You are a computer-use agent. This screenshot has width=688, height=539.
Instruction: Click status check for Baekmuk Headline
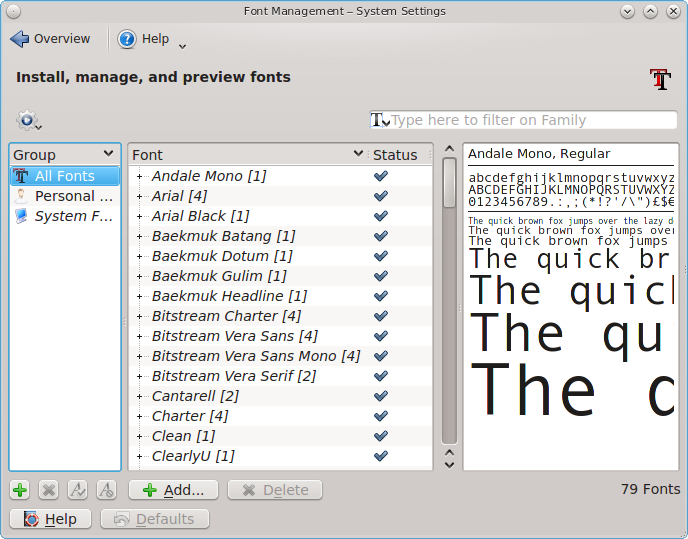pyautogui.click(x=381, y=296)
